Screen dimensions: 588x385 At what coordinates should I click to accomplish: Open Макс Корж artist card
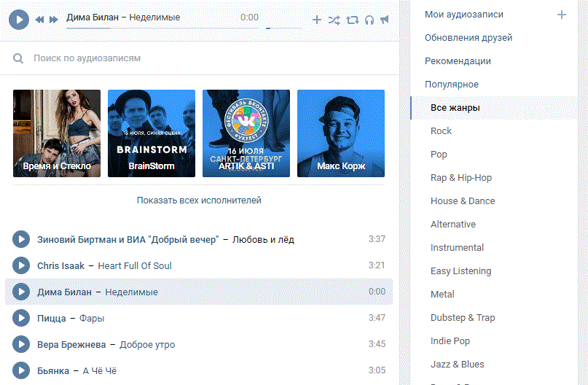click(341, 133)
